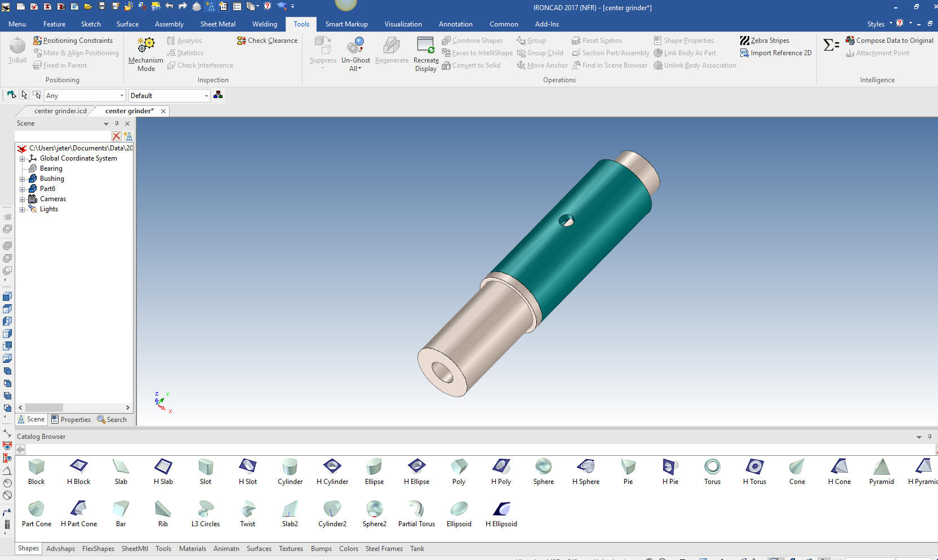Activate the TriBall tool
Viewport: 938px width, 560px height.
(17, 50)
